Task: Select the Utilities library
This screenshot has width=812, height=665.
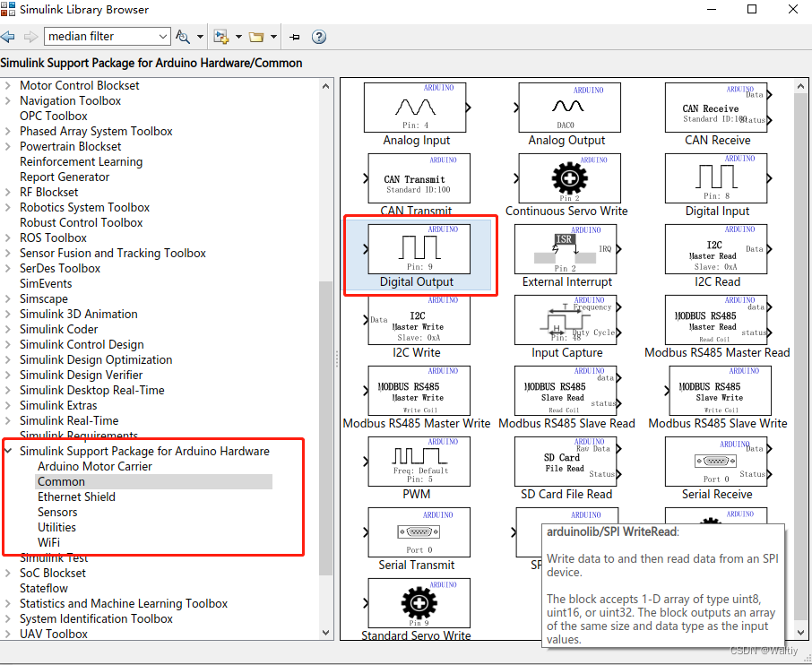Action: click(x=57, y=527)
